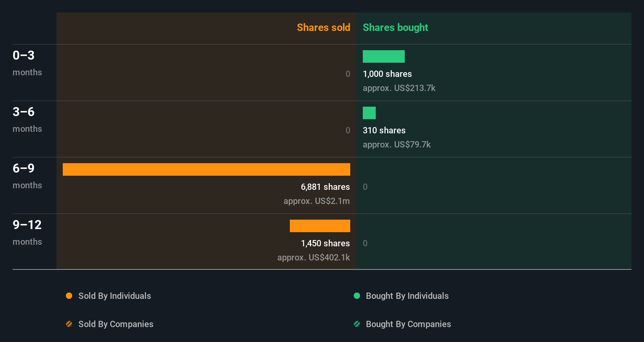This screenshot has height=342, width=644.
Task: Select the Sold By Companies legend label
Action: (116, 324)
